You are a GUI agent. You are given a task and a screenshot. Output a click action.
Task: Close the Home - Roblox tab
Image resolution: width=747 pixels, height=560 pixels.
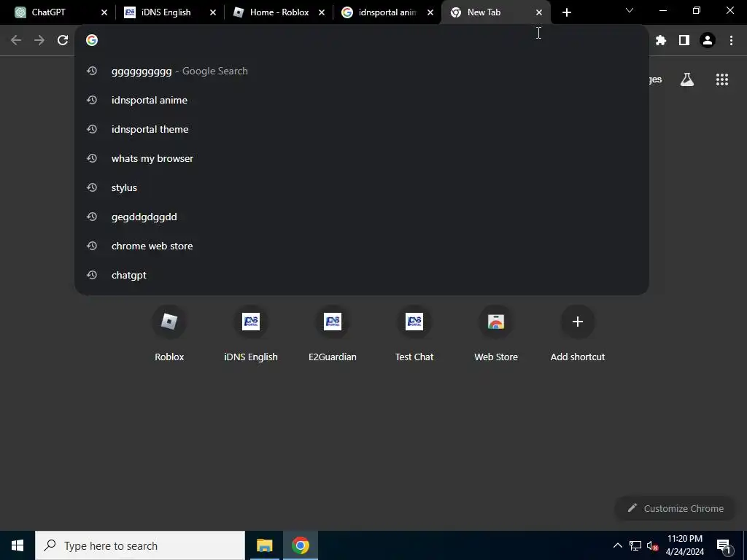(322, 13)
